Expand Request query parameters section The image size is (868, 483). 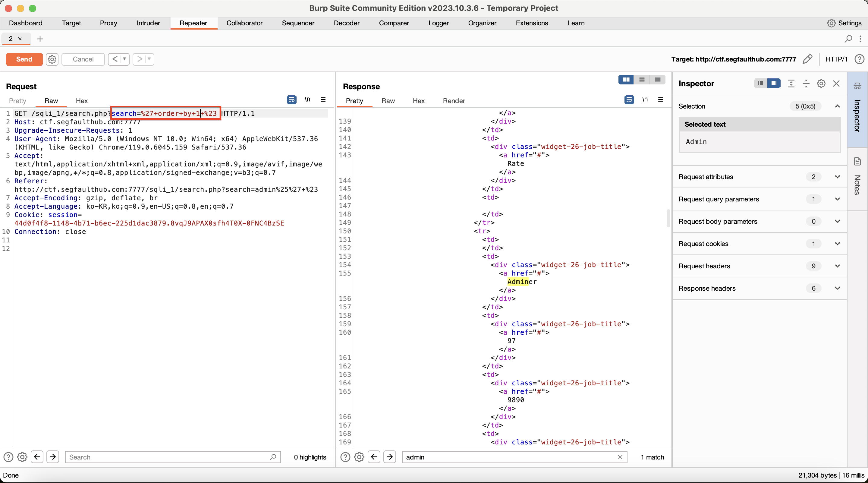click(x=837, y=199)
